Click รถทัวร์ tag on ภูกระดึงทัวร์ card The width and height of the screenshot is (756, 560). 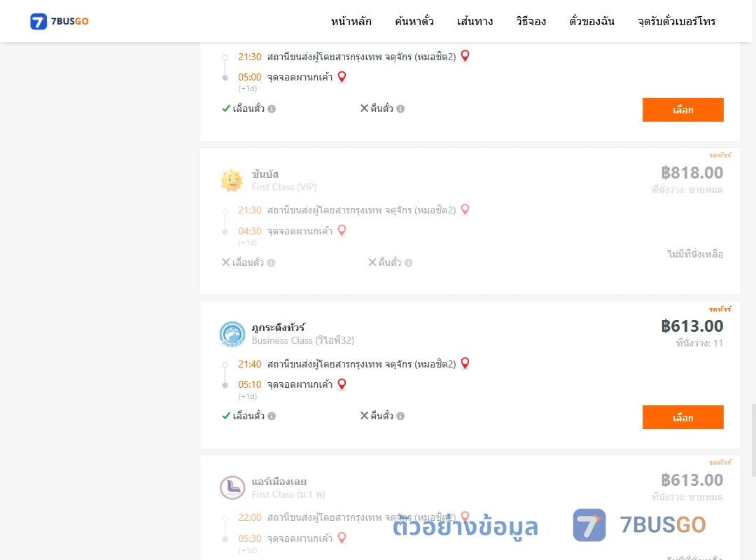click(x=720, y=309)
